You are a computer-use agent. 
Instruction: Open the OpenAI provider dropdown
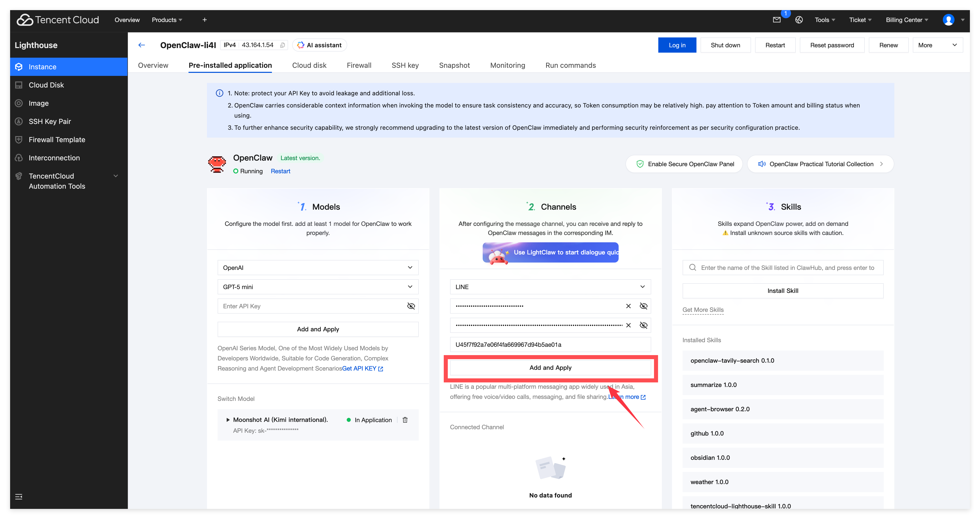(x=318, y=268)
